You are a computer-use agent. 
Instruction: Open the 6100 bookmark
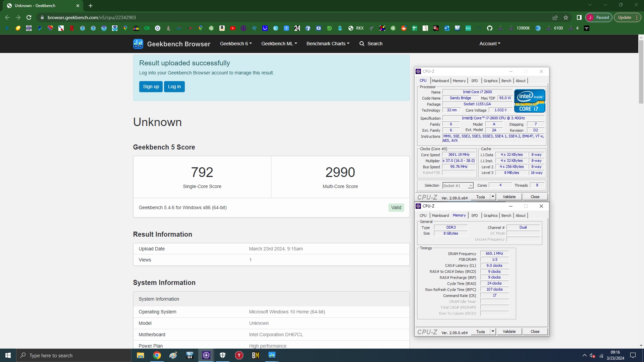click(555, 28)
